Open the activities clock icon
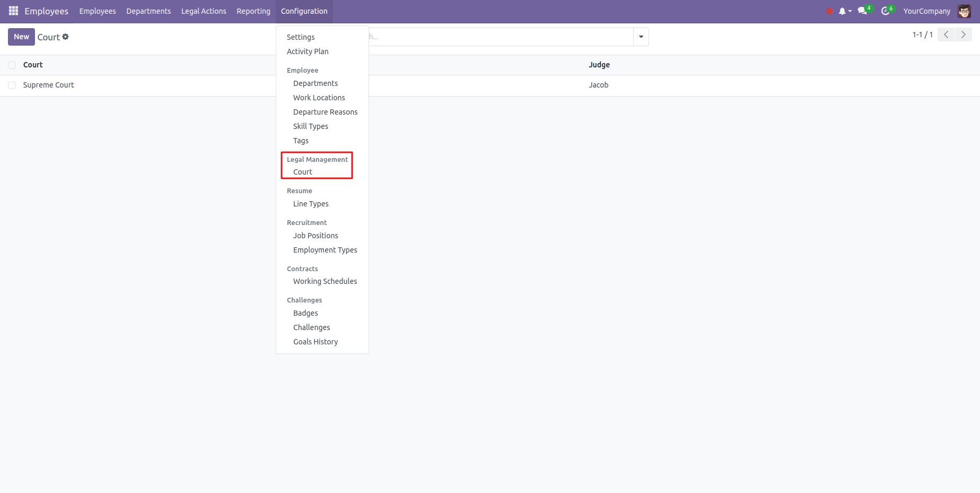This screenshot has width=980, height=493. 886,11
